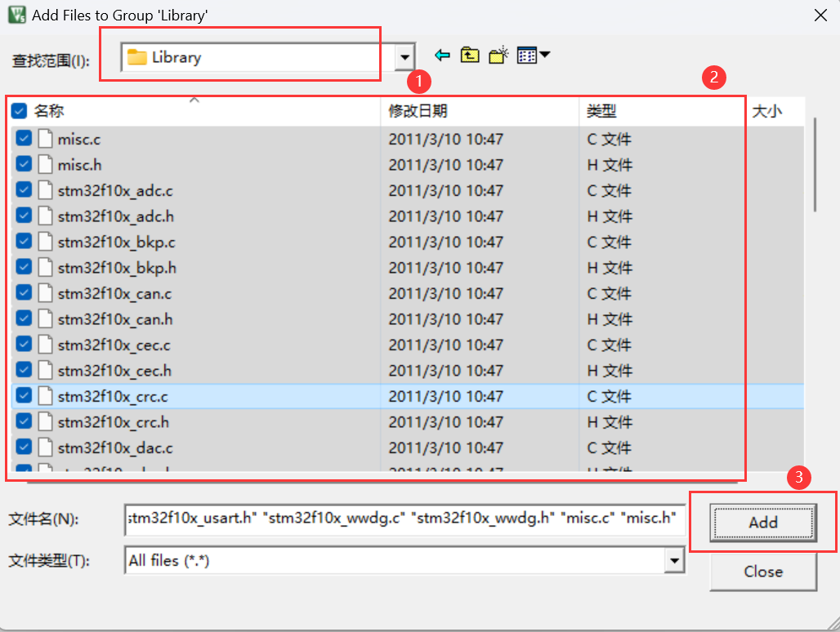Open the view menu icon
This screenshot has width=840, height=632.
point(533,56)
